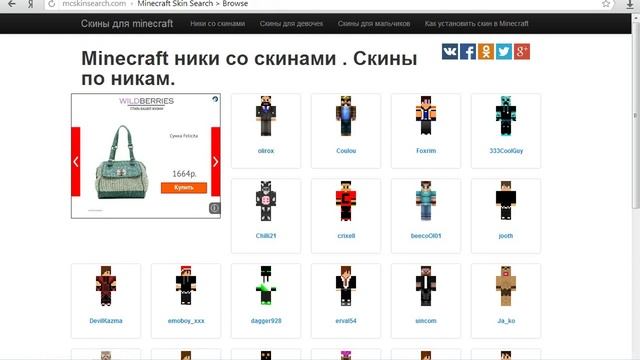Select the emoboy_xxx red-hat skin image
This screenshot has height=360, width=640.
tap(186, 286)
